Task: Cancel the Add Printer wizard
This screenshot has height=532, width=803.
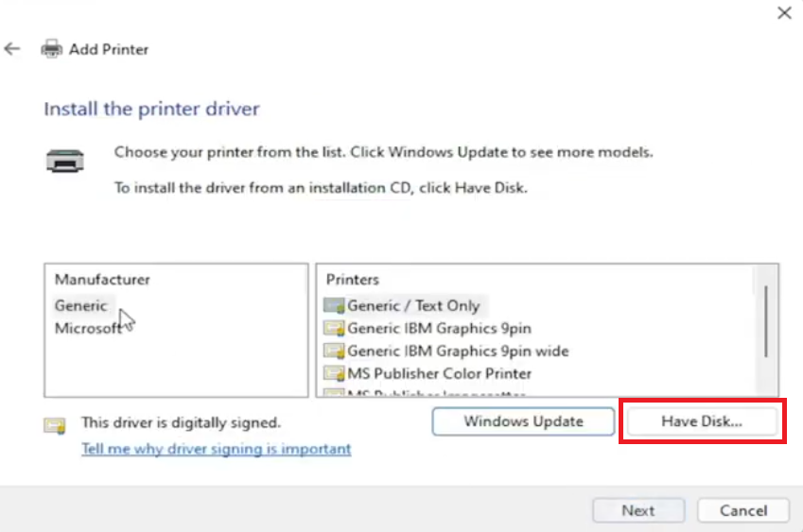Action: click(743, 510)
